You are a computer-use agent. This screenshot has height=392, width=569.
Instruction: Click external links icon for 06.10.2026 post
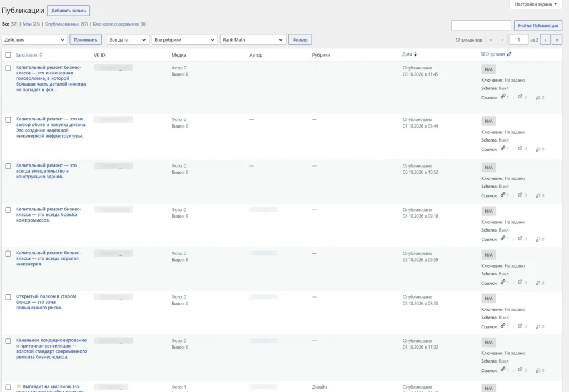tap(520, 195)
